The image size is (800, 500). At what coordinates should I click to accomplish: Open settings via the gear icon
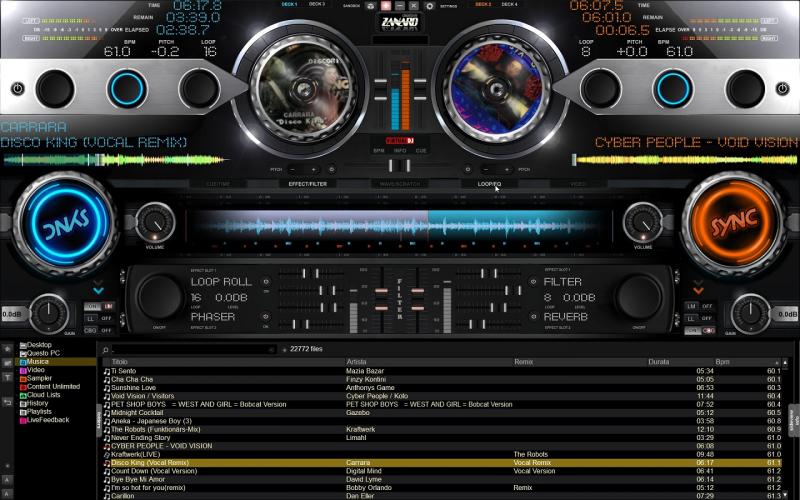430,6
